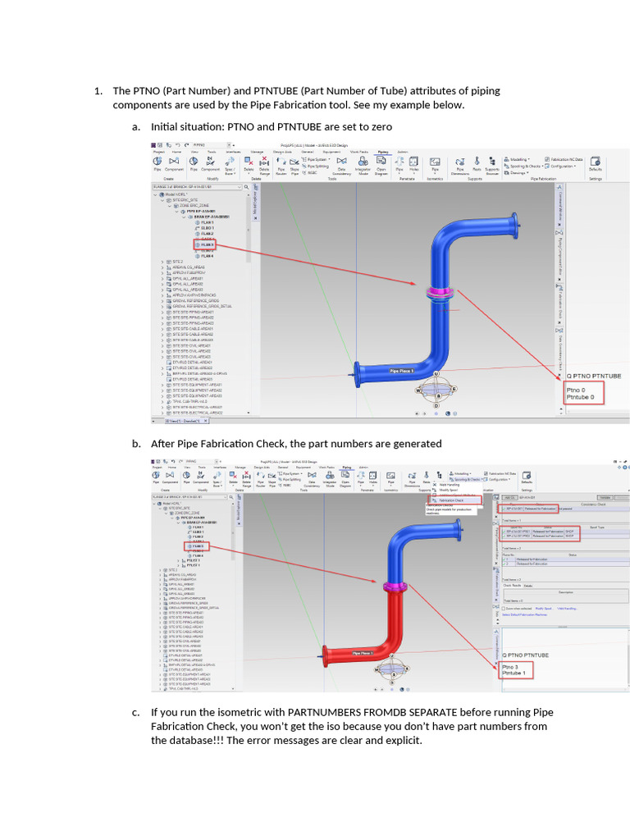Select FLAN 3 in lower model tree
The image size is (630, 840).
[x=196, y=546]
